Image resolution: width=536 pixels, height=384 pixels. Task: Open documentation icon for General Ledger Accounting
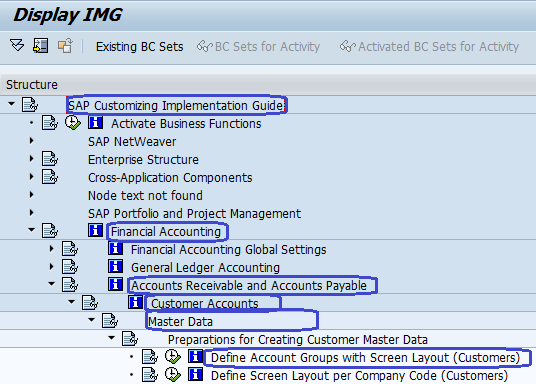70,266
